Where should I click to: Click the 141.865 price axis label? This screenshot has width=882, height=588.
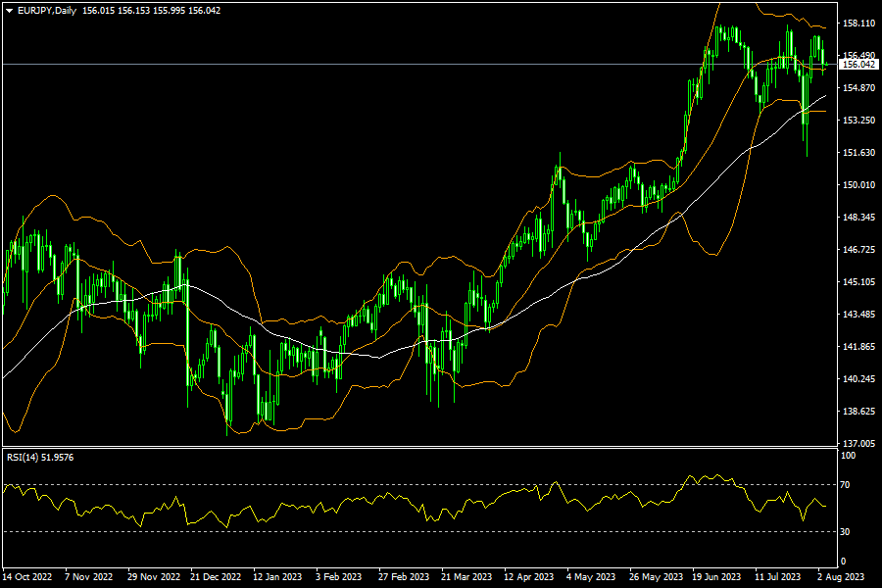pos(858,347)
